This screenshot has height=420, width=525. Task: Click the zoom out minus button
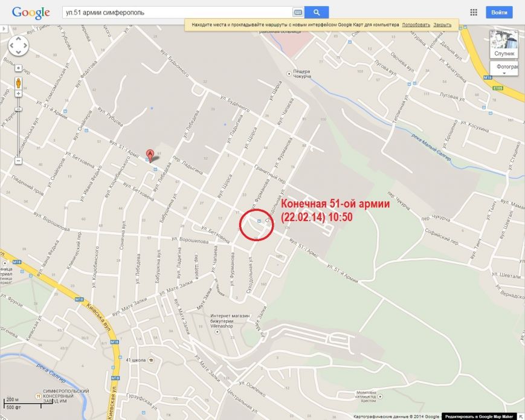coord(18,161)
